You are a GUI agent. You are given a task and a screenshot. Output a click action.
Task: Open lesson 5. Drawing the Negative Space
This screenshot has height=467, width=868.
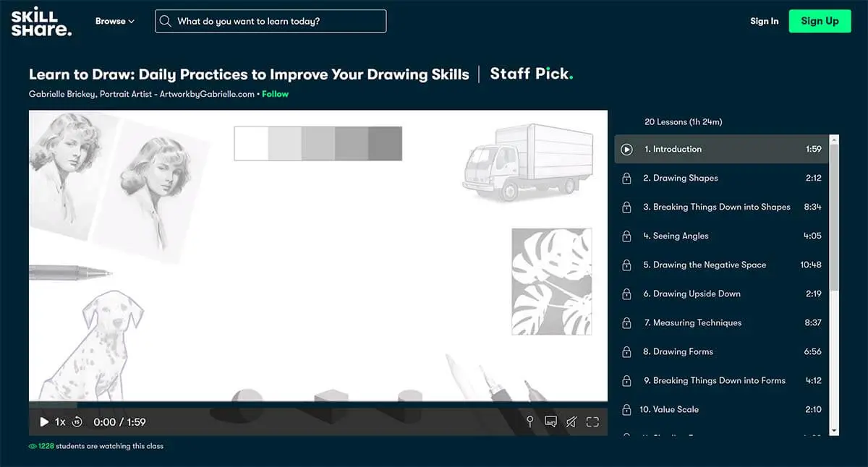(x=721, y=265)
